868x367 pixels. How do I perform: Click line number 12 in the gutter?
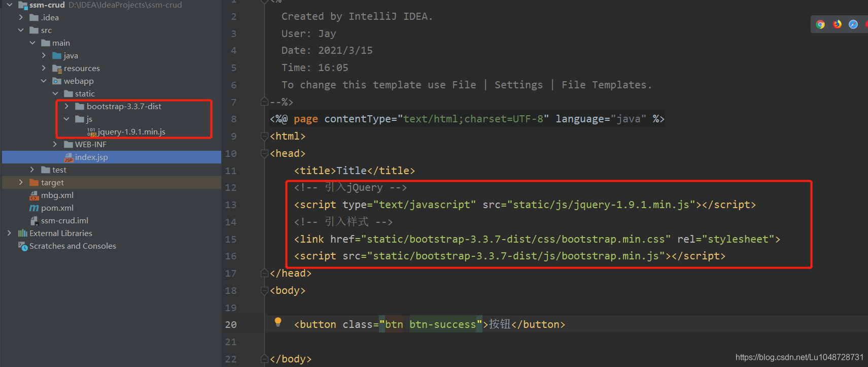point(231,188)
